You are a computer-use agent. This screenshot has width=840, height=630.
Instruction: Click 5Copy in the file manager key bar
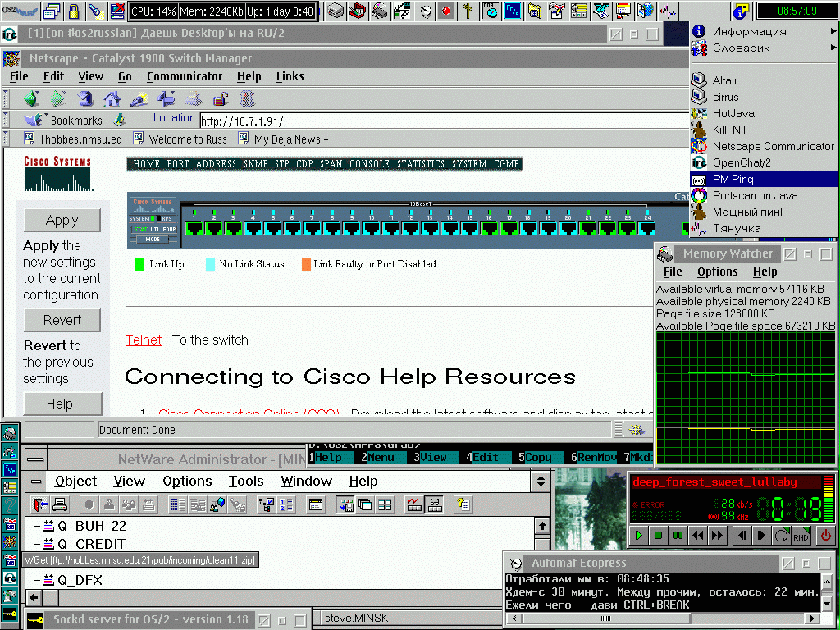point(538,457)
